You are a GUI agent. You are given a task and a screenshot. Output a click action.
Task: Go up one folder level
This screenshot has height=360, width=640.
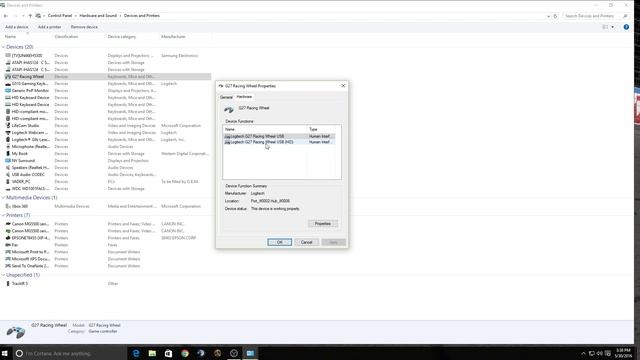tap(30, 16)
